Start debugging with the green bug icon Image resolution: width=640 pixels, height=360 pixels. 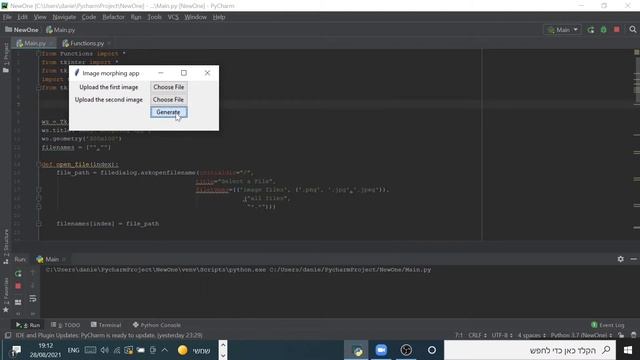pyautogui.click(x=604, y=30)
